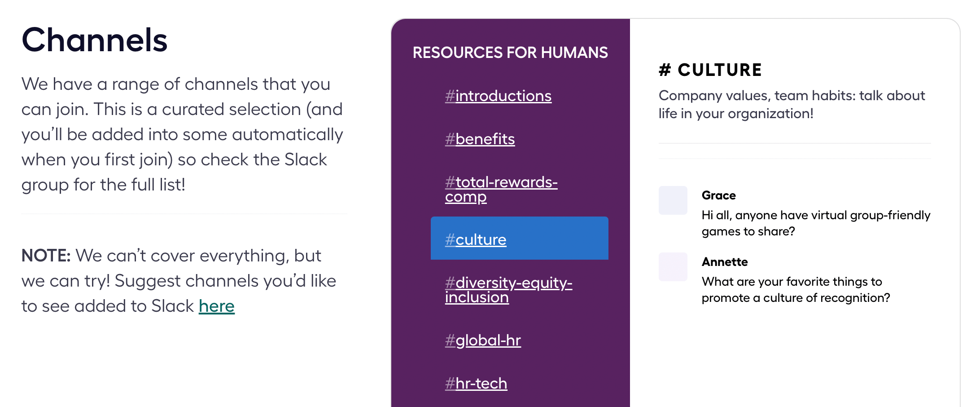980x407 pixels.
Task: Click the "# CULTURE" channel heading
Action: click(x=710, y=70)
